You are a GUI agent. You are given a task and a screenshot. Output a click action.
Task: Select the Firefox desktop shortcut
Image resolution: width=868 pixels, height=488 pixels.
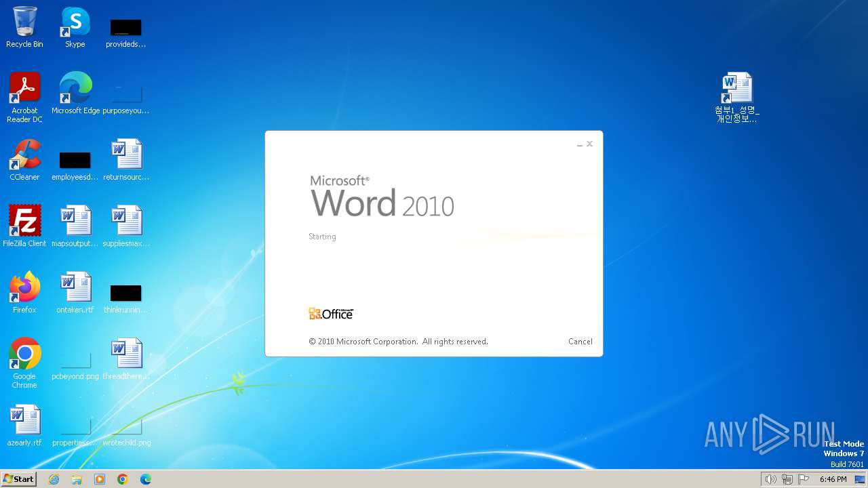point(24,293)
